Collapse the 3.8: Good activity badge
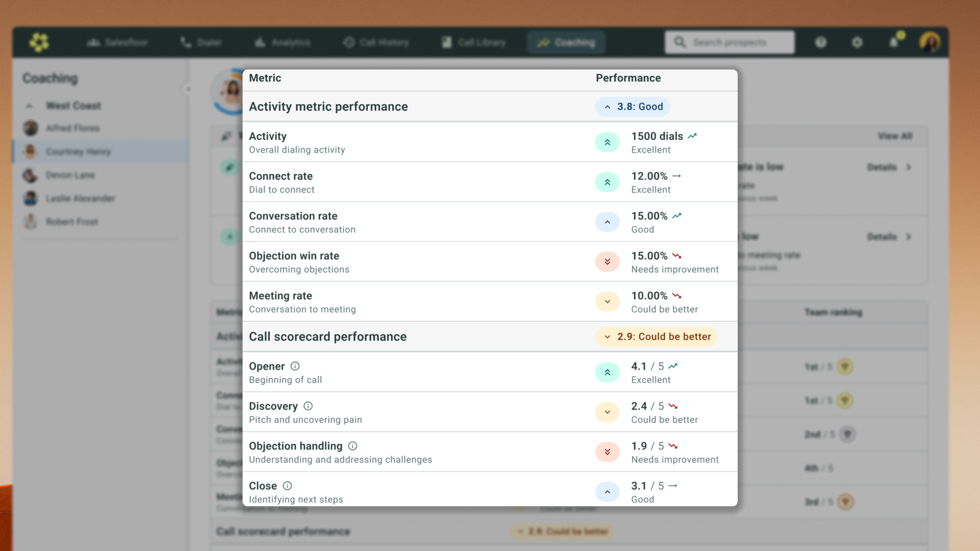Image resolution: width=980 pixels, height=551 pixels. [633, 106]
